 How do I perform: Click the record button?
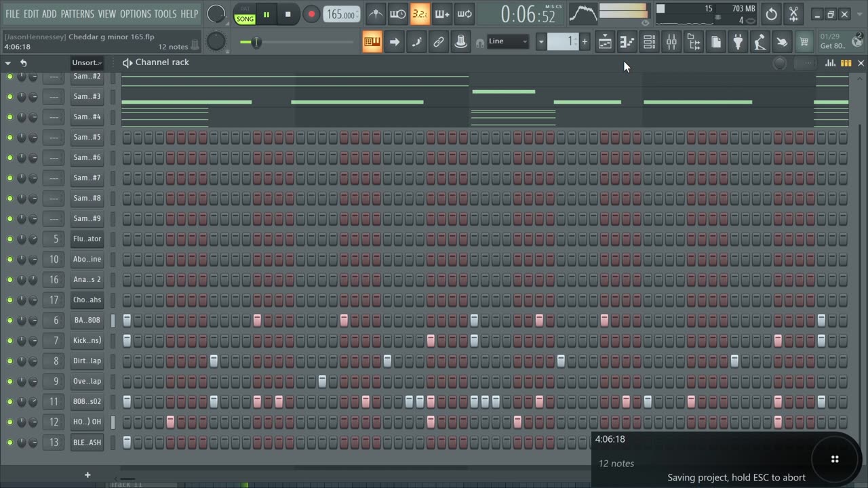pyautogui.click(x=311, y=14)
